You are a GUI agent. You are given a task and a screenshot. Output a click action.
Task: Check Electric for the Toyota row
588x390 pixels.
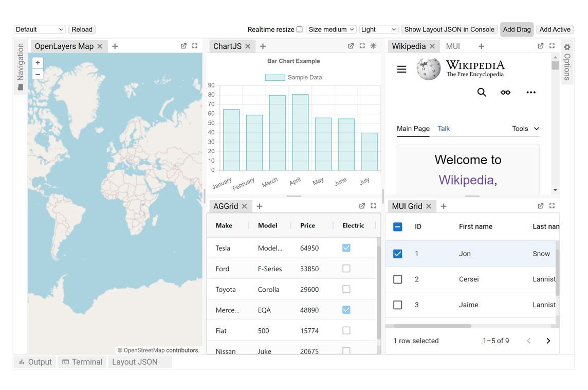pyautogui.click(x=346, y=289)
